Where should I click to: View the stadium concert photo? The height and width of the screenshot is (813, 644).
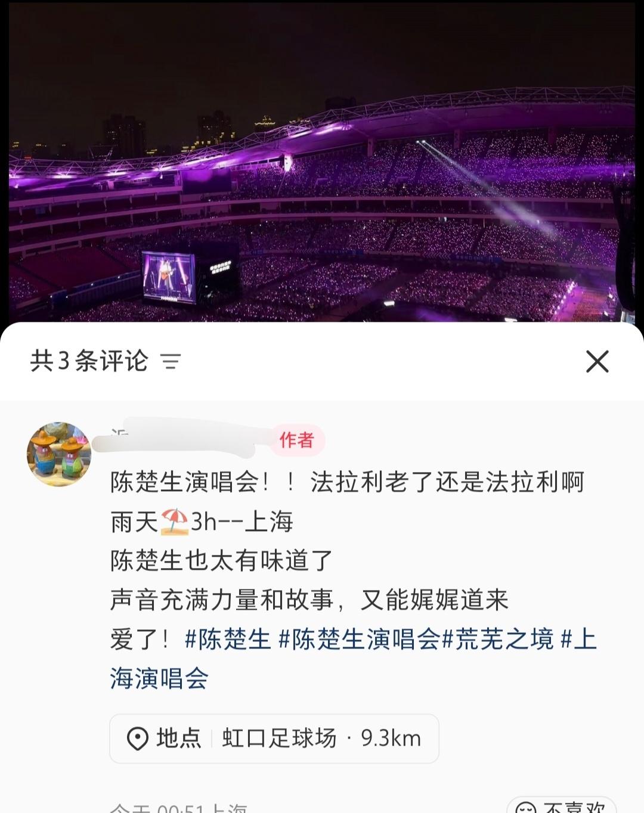pyautogui.click(x=322, y=162)
